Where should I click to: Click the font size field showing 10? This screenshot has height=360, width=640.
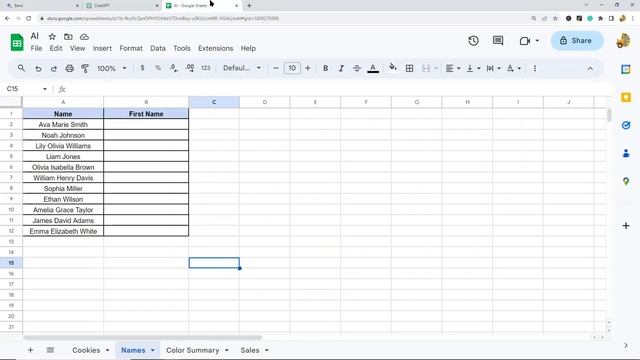[x=292, y=68]
